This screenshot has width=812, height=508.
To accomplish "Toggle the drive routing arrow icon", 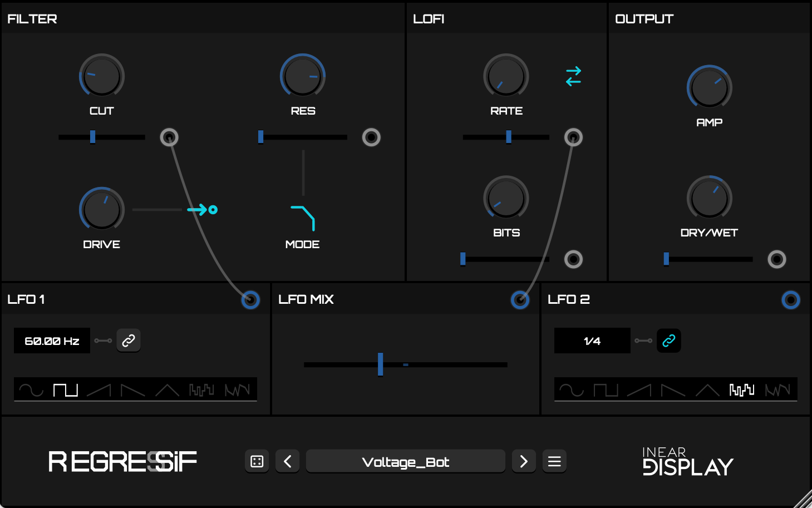I will tap(202, 210).
